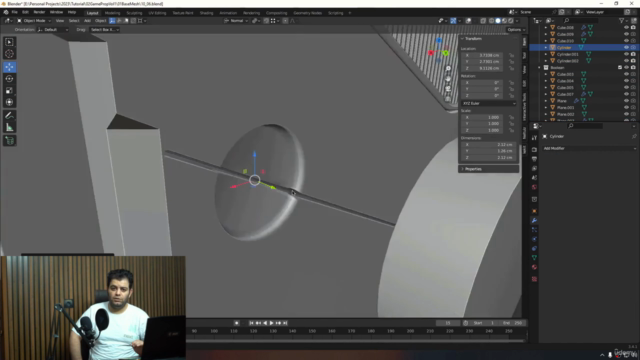
Task: Open the viewport Add menu
Action: 87,21
